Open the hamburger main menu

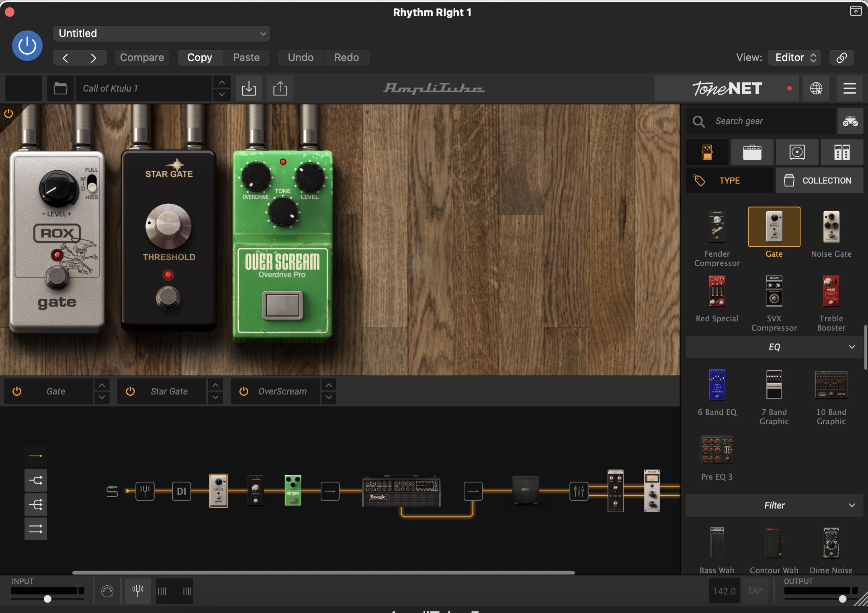tap(849, 88)
